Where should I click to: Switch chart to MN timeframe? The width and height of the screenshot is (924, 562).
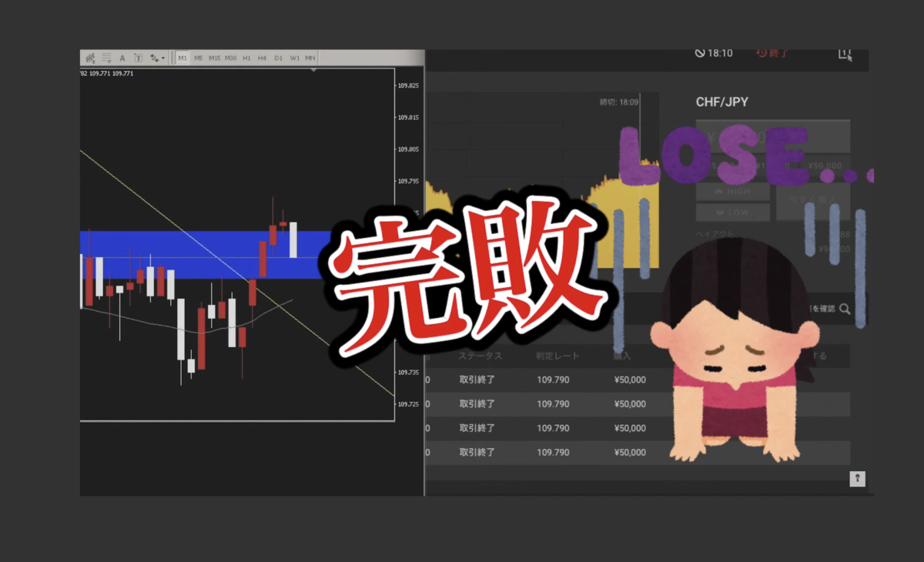[x=310, y=58]
